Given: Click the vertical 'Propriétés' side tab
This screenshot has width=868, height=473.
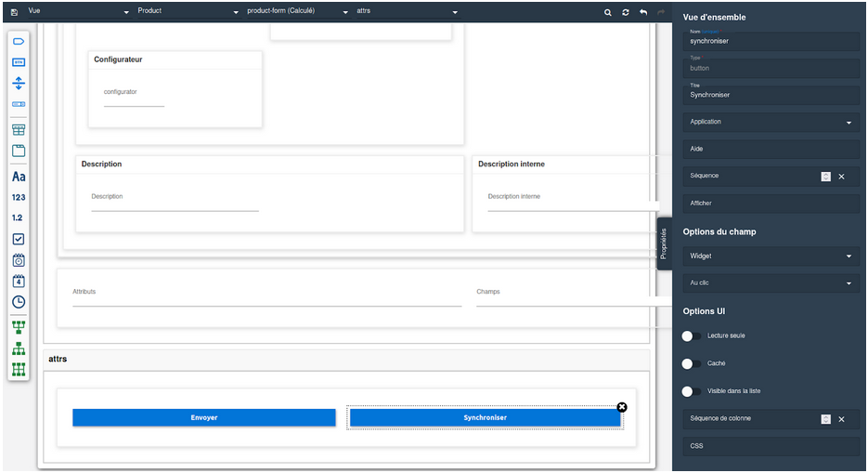Looking at the screenshot, I should (663, 243).
